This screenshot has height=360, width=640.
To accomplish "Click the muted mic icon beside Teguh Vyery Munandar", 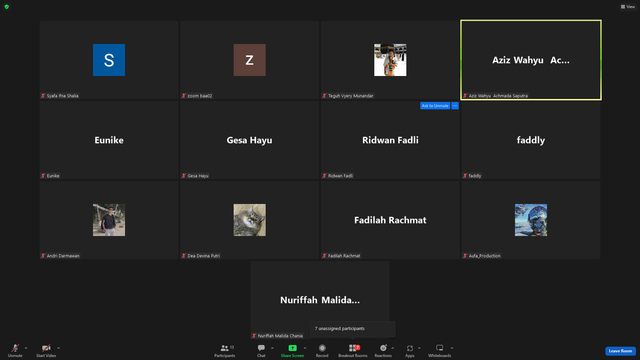I will tap(324, 96).
